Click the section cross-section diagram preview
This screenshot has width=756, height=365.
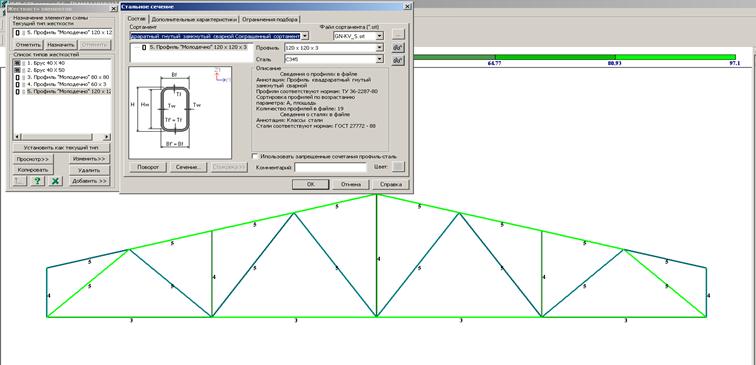[x=180, y=112]
